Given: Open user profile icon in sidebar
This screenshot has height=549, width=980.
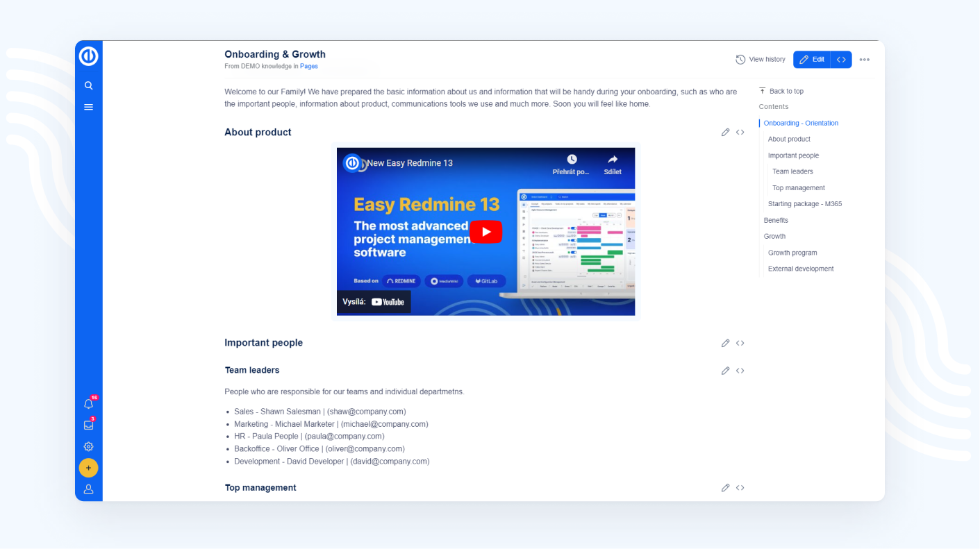Looking at the screenshot, I should tap(88, 489).
